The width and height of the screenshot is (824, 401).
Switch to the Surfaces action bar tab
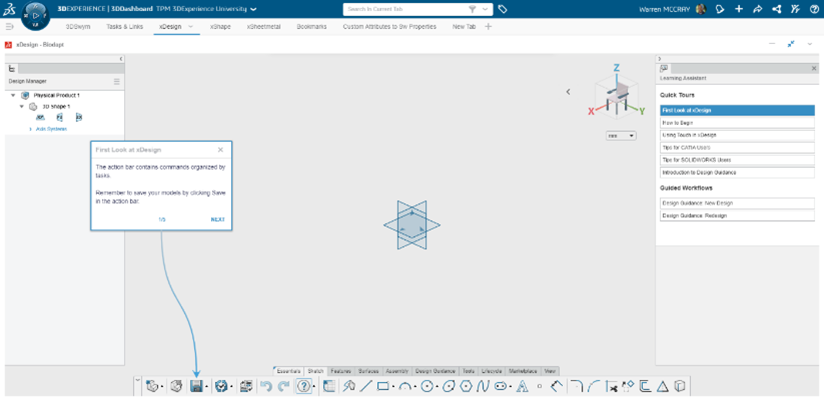coord(368,371)
